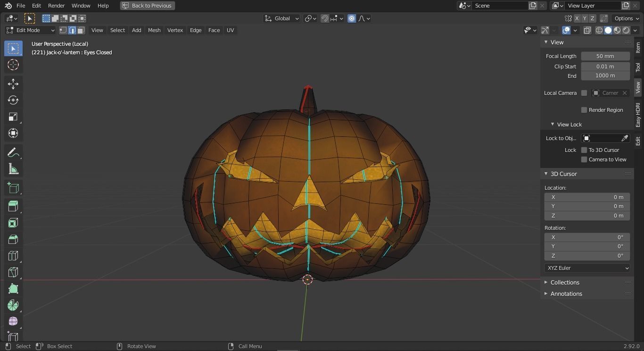Open the shading options dropdown arrow
This screenshot has height=351, width=644.
pyautogui.click(x=635, y=30)
